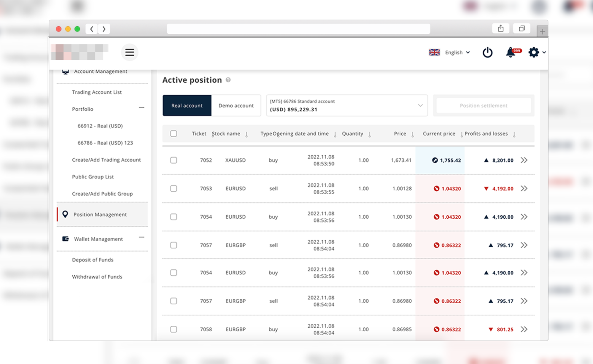Click the browser address bar
Screen dimensions: 593x364
coord(298,29)
